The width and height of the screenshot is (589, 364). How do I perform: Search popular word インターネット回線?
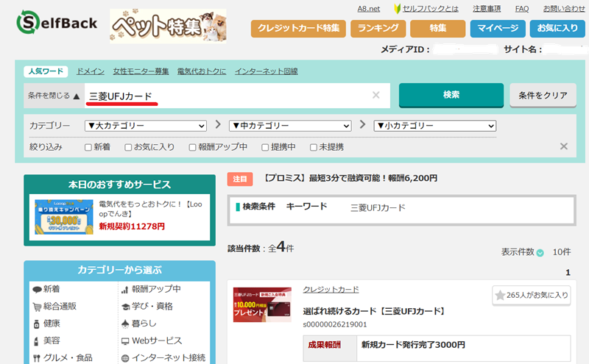pyautogui.click(x=267, y=71)
